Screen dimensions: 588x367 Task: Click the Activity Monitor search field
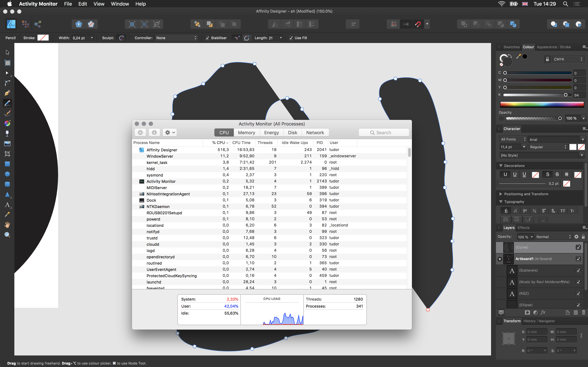click(384, 132)
